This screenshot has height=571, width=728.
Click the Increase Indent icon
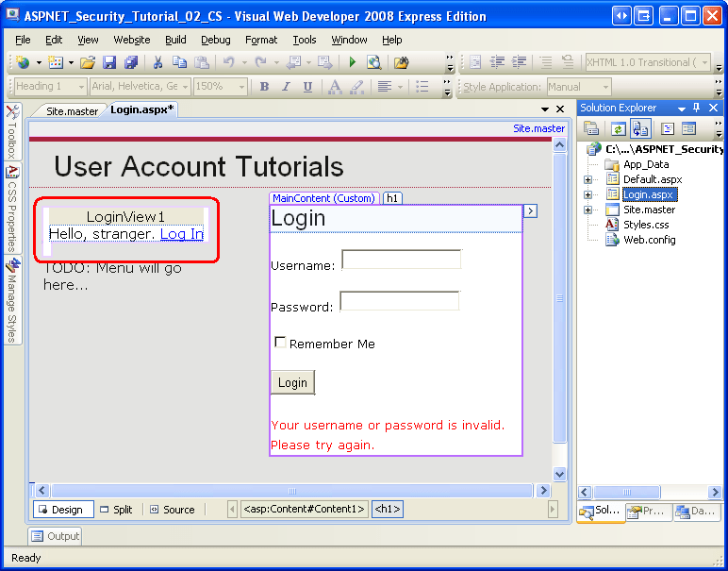point(519,62)
